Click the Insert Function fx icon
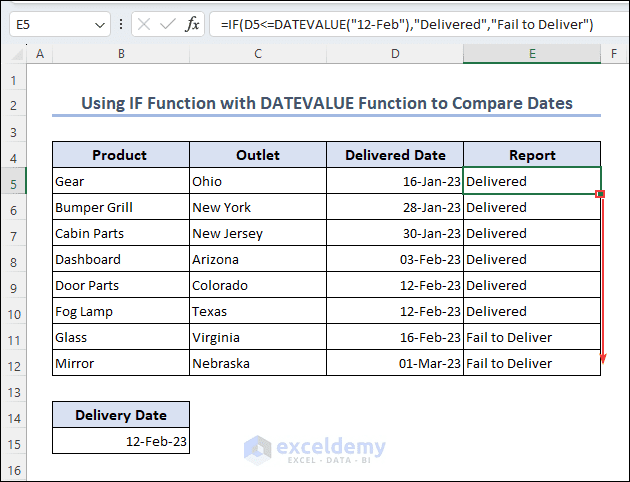 (192, 25)
